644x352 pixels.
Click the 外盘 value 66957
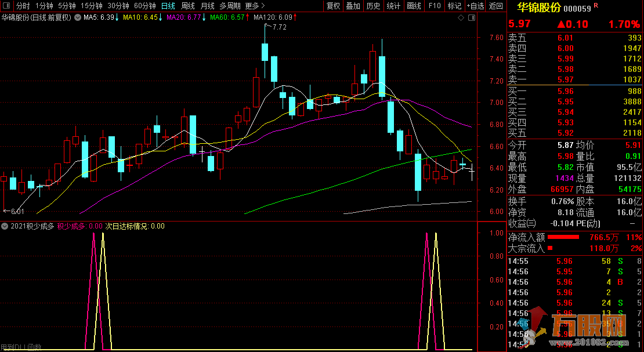[562, 190]
